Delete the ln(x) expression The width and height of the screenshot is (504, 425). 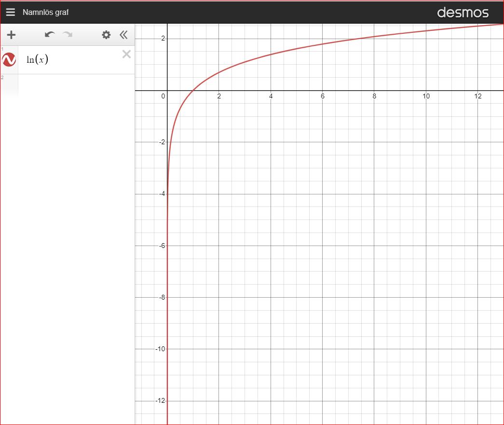(x=126, y=54)
